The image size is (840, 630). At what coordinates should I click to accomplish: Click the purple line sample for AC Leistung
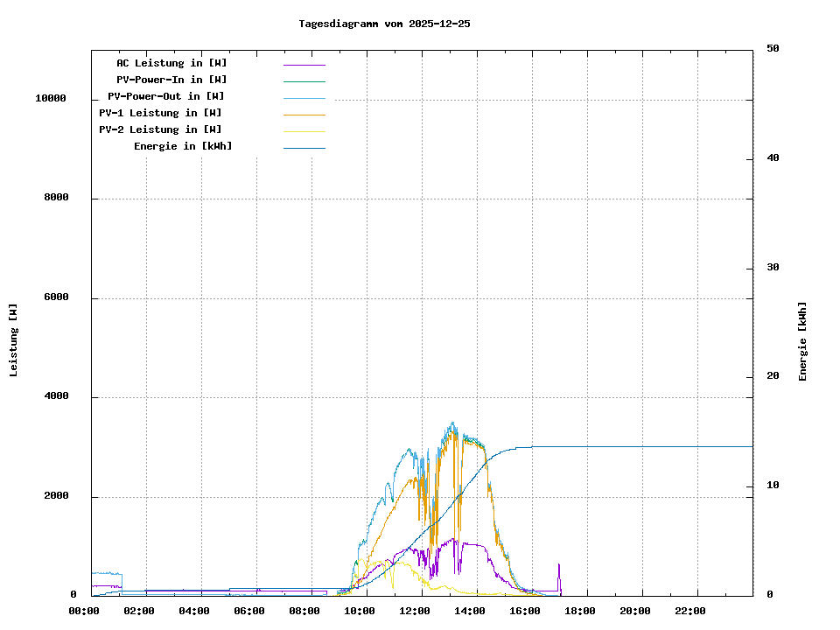click(304, 65)
